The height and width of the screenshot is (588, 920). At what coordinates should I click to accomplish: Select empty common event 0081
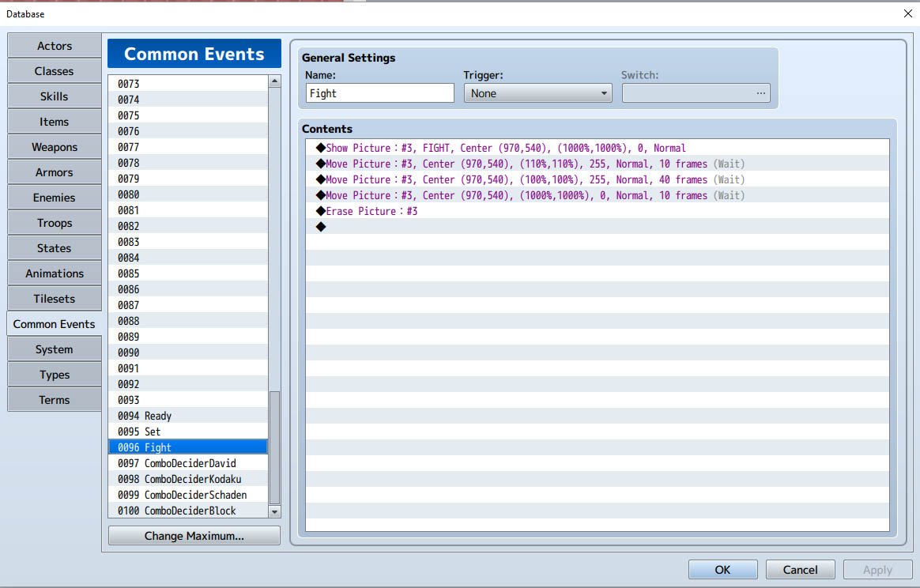pyautogui.click(x=188, y=210)
